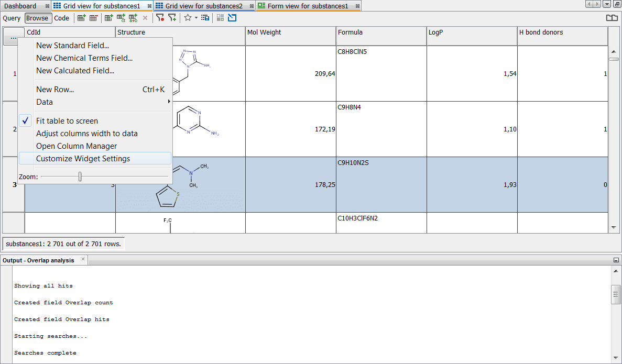Screen dimensions: 622x364
Task: Click the ellipsis button above row numbers
Action: (x=13, y=37)
